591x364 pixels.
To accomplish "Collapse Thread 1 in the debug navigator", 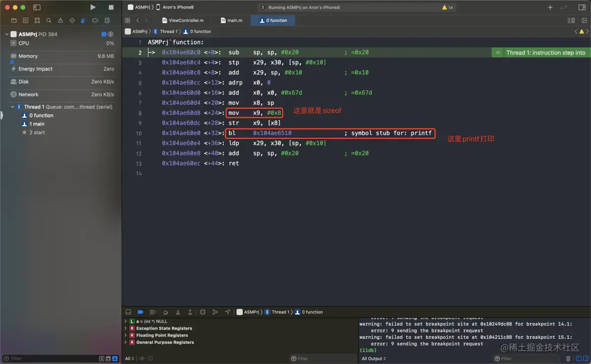I will pyautogui.click(x=12, y=107).
